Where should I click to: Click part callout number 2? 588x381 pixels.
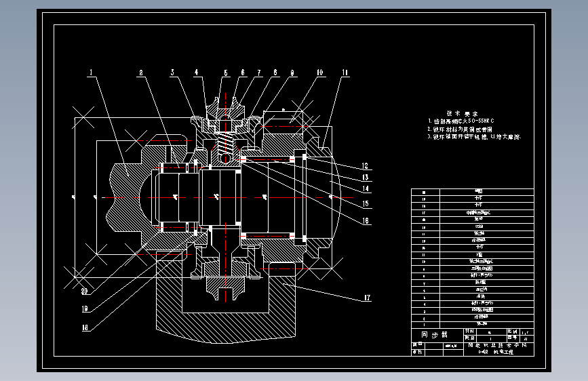click(141, 73)
